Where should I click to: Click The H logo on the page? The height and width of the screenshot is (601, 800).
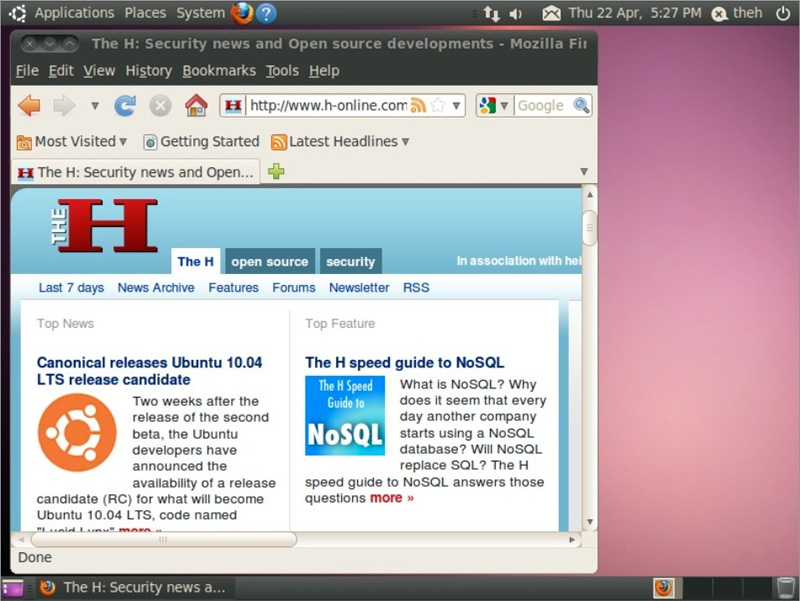click(105, 225)
